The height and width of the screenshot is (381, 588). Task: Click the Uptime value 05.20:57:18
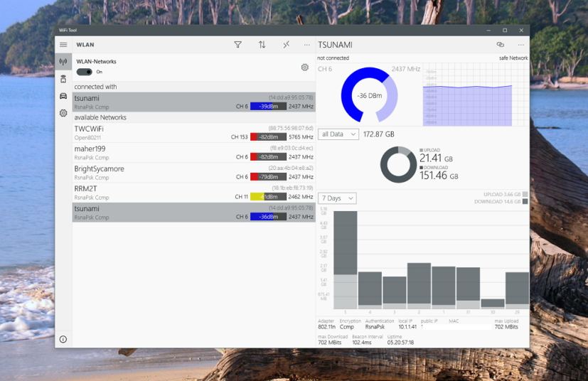(x=400, y=343)
